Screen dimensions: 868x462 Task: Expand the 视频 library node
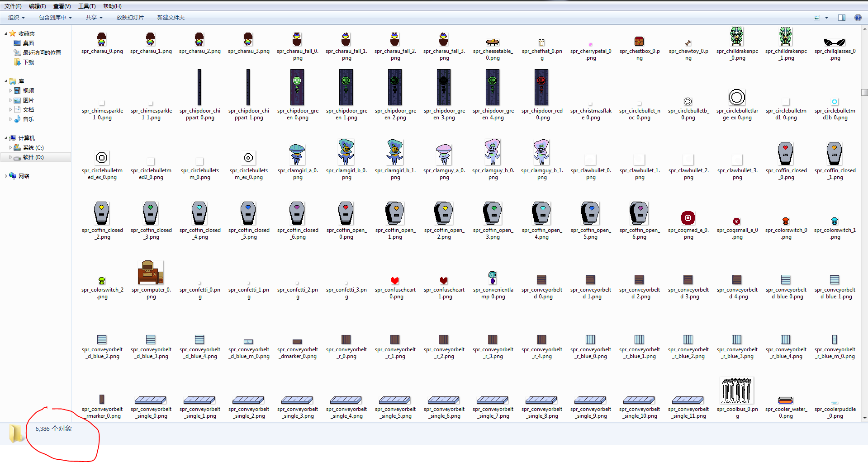(11, 91)
